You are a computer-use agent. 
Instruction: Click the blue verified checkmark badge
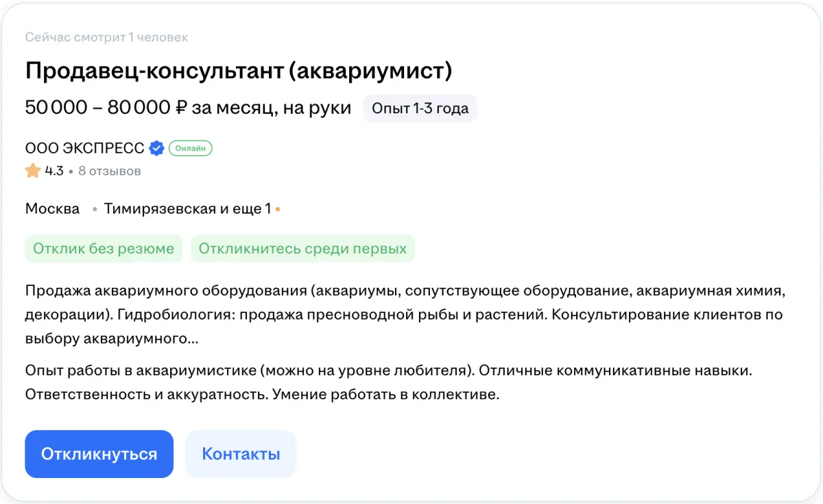[x=156, y=148]
